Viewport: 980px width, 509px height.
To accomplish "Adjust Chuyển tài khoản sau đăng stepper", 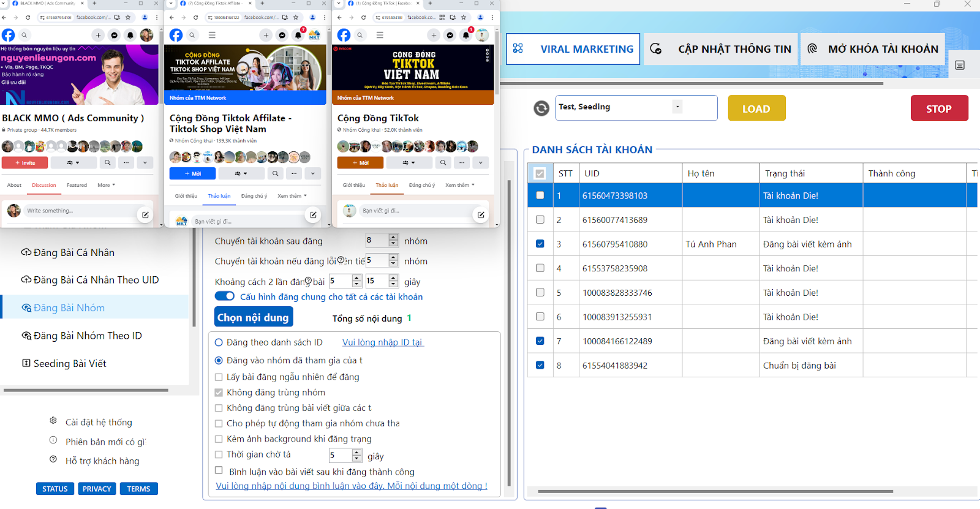I will [x=393, y=240].
